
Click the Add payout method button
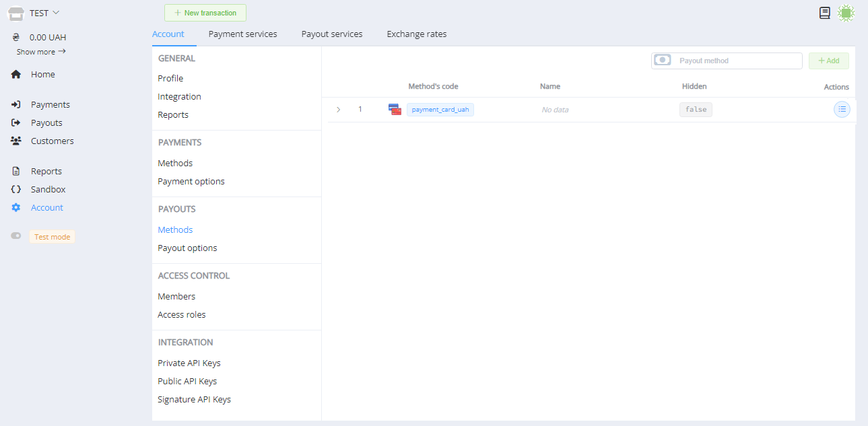(x=828, y=61)
